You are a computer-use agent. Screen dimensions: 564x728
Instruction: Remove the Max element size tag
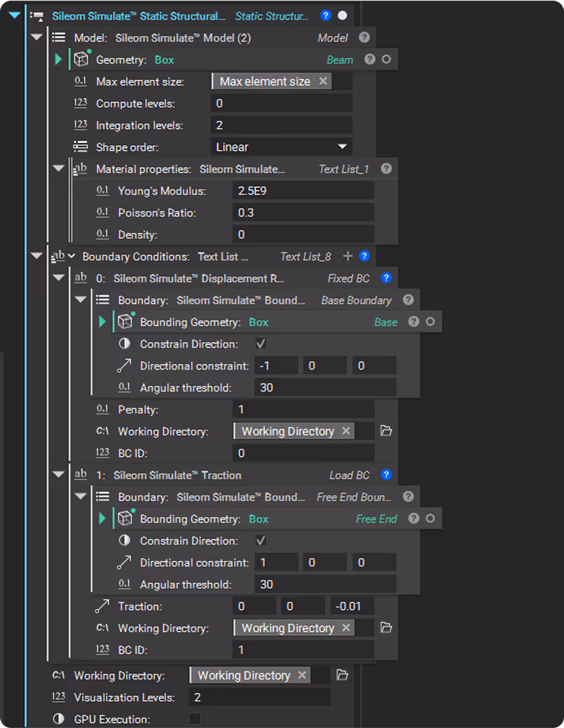coord(323,81)
